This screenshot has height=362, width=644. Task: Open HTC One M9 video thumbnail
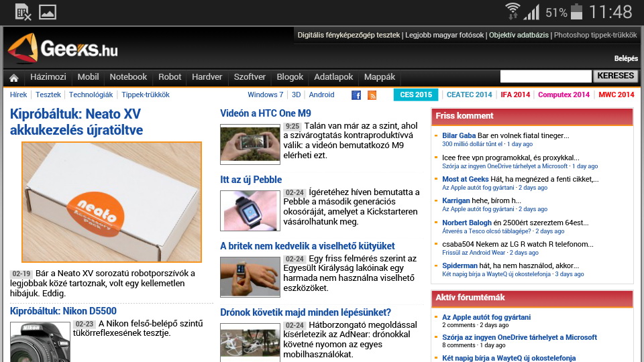click(250, 144)
